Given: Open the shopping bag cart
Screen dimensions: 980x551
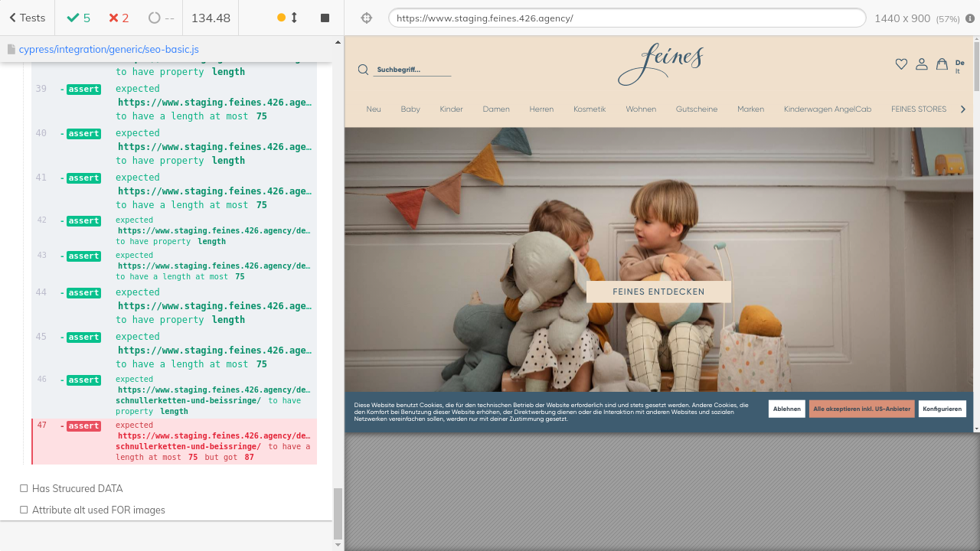Looking at the screenshot, I should point(942,64).
